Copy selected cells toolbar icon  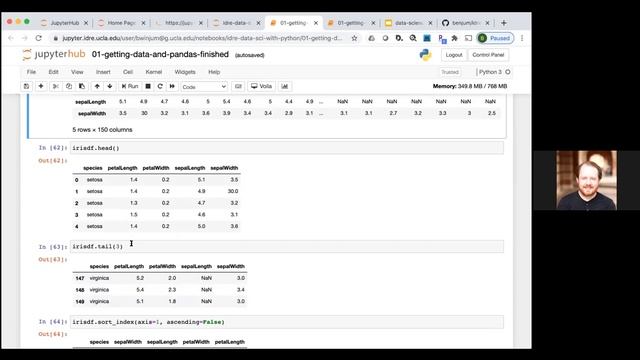(x=69, y=86)
